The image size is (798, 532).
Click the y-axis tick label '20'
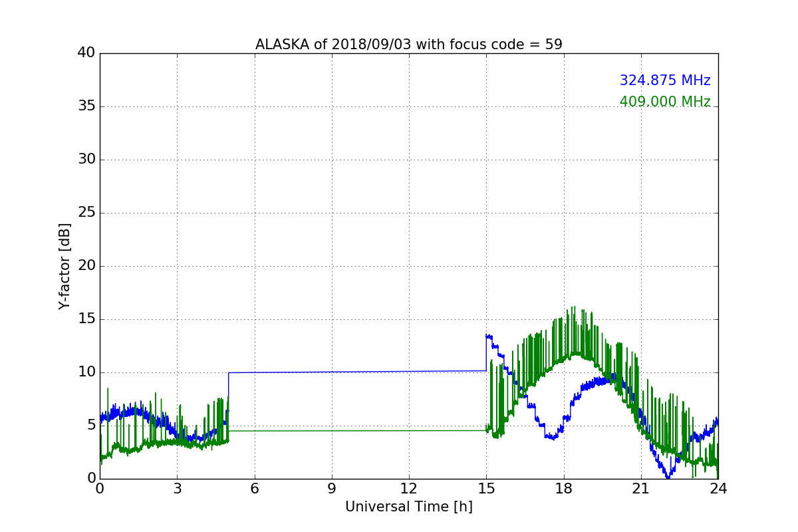86,266
